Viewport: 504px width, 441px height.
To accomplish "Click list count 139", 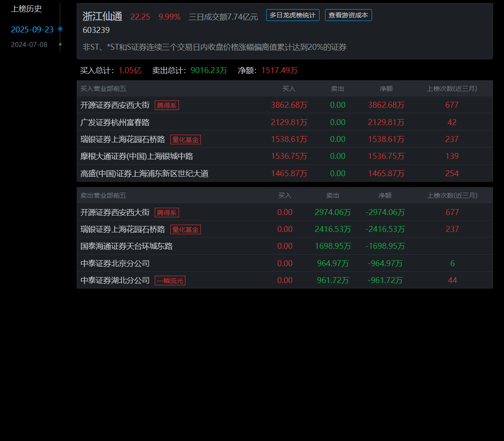I will click(x=452, y=156).
